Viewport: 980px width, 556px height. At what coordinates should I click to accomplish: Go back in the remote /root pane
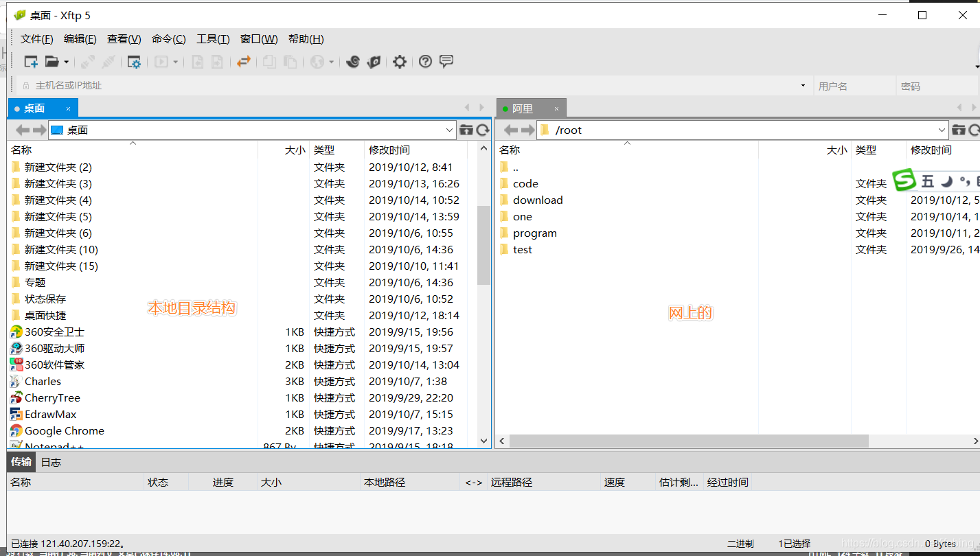click(511, 130)
